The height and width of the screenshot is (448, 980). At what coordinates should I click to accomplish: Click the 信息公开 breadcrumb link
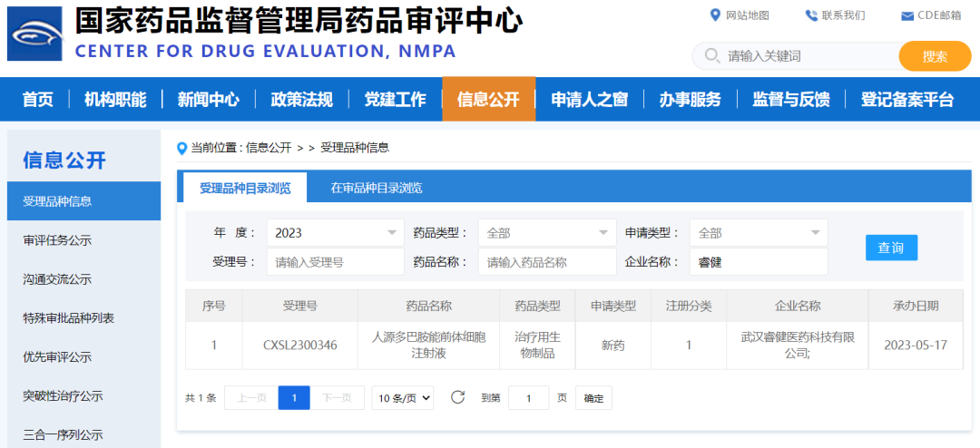pyautogui.click(x=269, y=148)
